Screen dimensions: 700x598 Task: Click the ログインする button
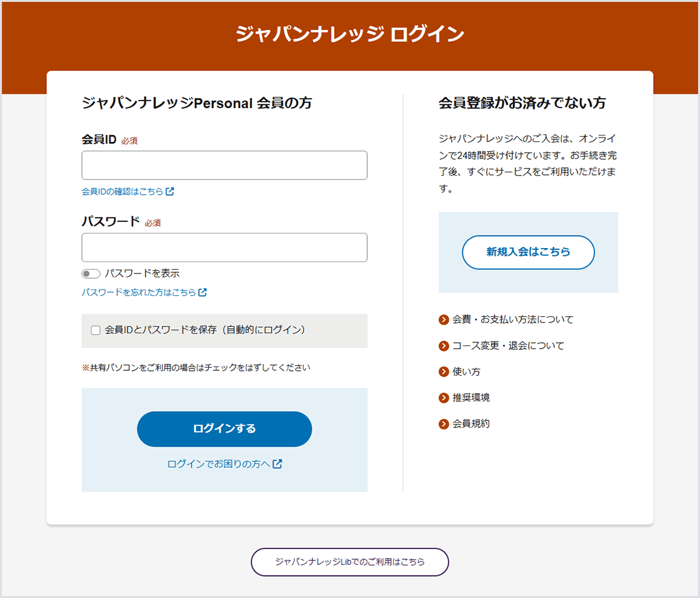coord(224,429)
